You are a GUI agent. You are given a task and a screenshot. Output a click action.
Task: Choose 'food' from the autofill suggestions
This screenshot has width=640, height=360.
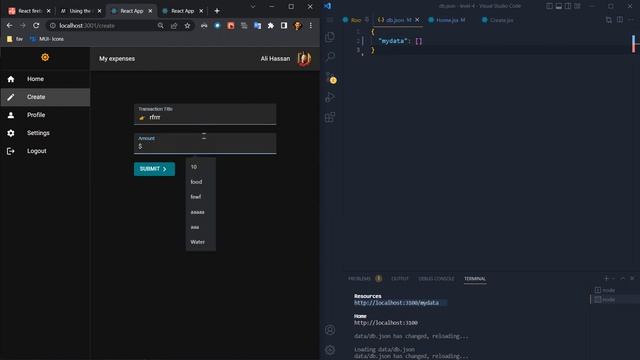tap(201, 182)
